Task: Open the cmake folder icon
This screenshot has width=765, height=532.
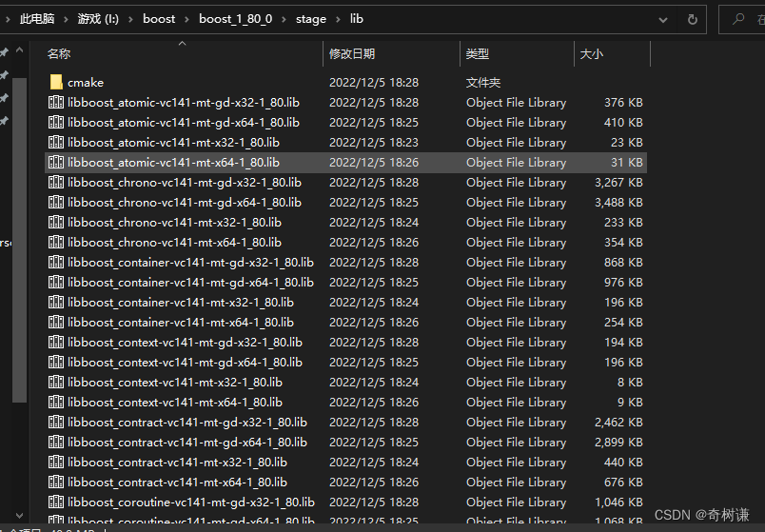Action: point(56,82)
